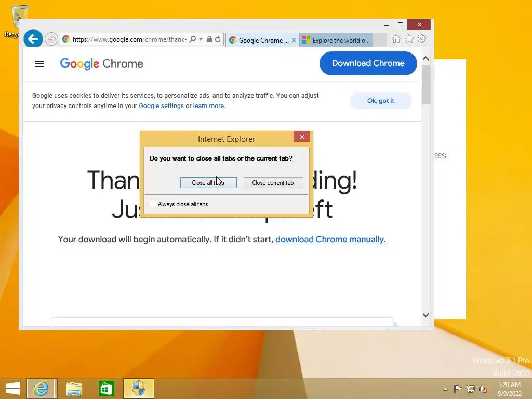This screenshot has height=399, width=532.
Task: Click the scrollbar down arrow
Action: (426, 315)
